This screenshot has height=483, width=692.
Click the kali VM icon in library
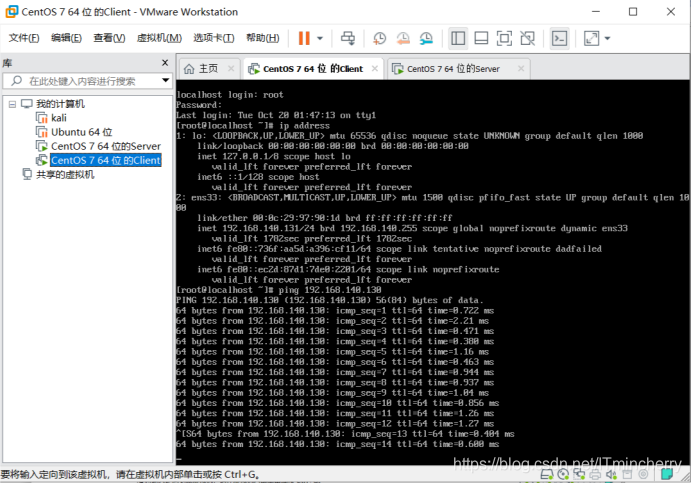point(42,118)
